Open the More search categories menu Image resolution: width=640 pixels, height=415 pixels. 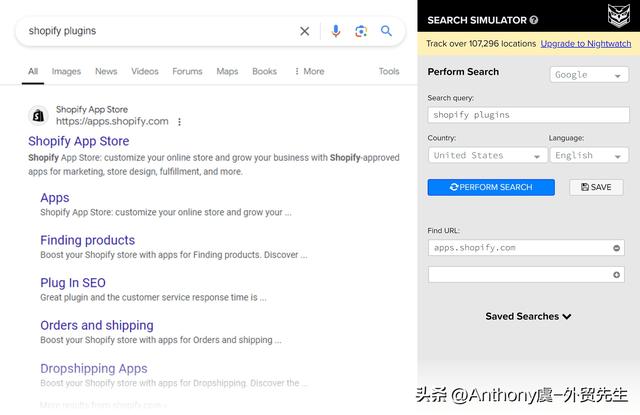(x=309, y=71)
